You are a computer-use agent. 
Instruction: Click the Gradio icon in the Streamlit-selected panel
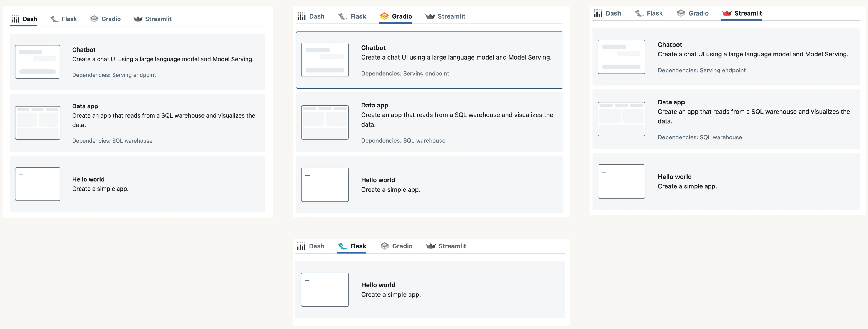[681, 13]
